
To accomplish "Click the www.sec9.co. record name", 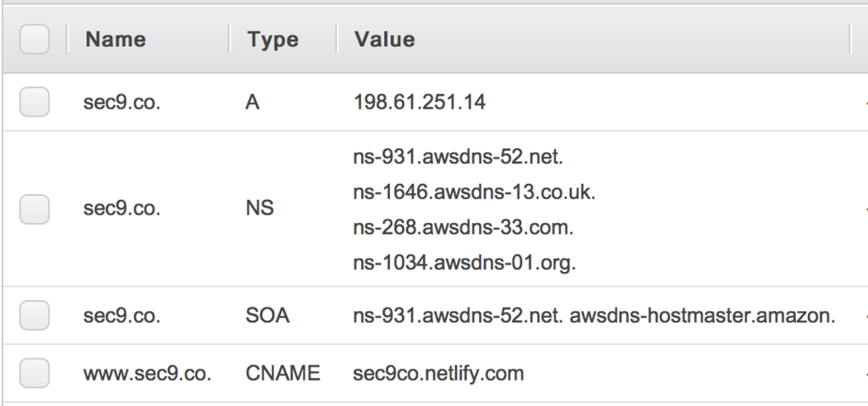I will (x=147, y=373).
